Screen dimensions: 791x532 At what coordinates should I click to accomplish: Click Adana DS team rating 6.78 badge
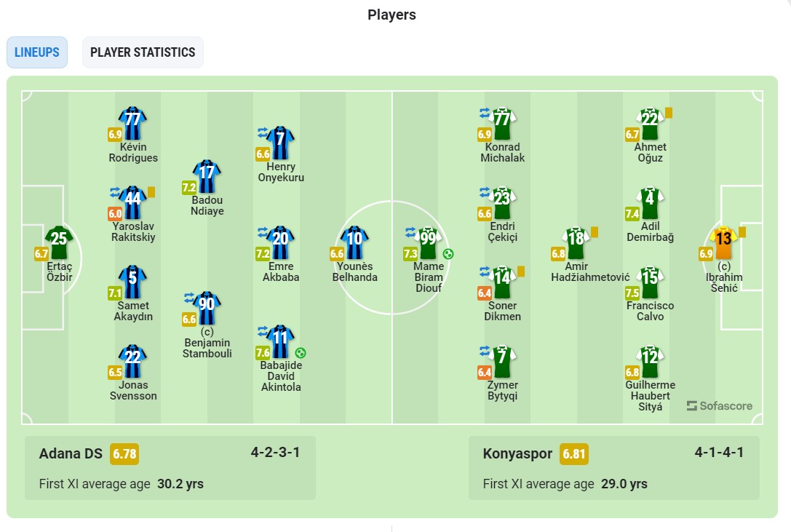point(124,454)
